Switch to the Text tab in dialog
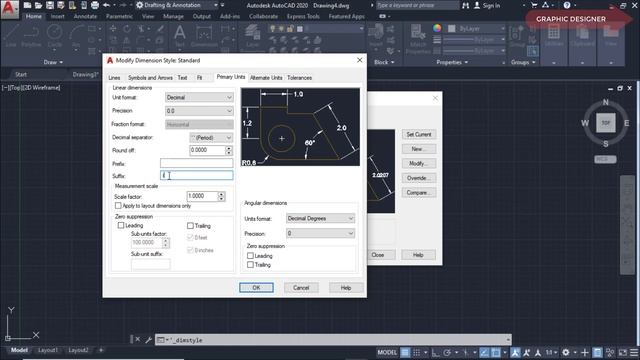 (182, 78)
